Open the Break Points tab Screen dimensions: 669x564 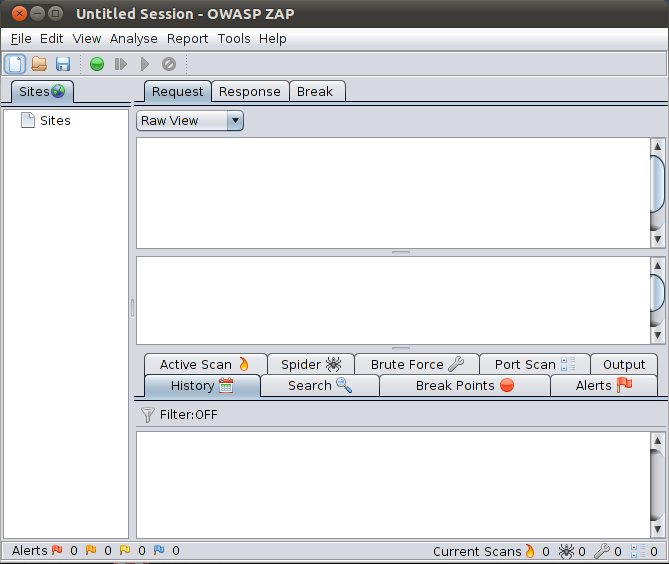pos(465,385)
